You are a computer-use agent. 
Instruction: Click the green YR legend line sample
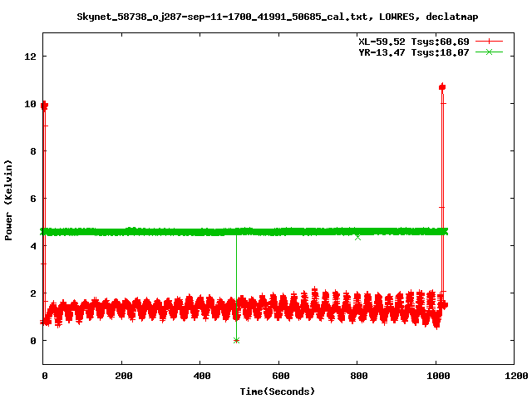pyautogui.click(x=489, y=52)
